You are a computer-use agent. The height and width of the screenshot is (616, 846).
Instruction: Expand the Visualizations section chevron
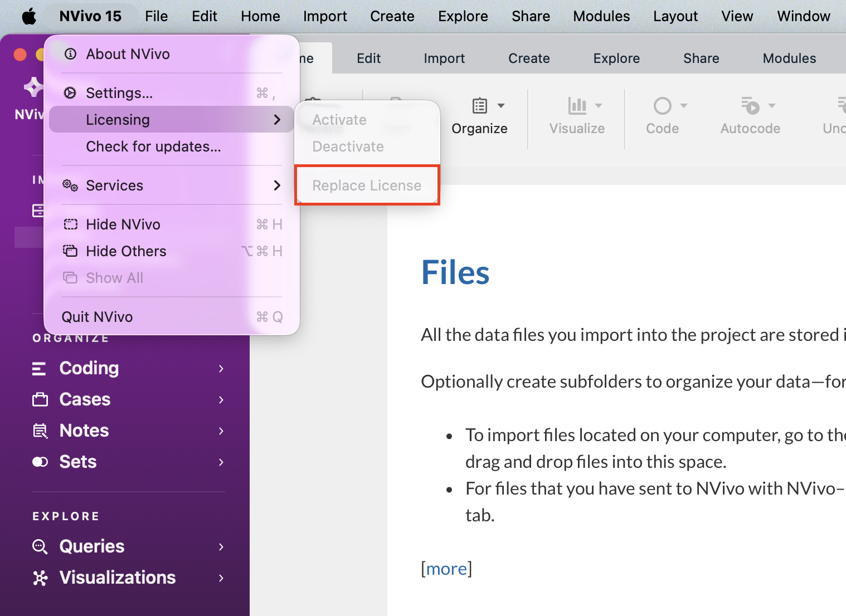[x=221, y=578]
